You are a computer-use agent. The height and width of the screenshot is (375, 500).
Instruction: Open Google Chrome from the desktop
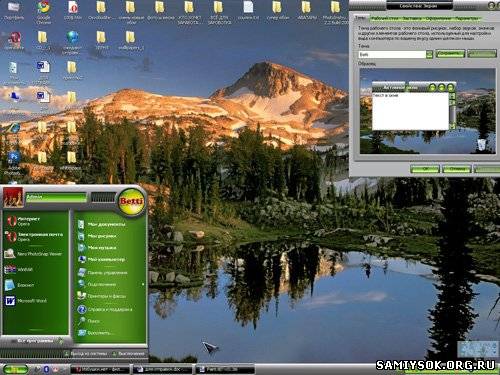[44, 12]
